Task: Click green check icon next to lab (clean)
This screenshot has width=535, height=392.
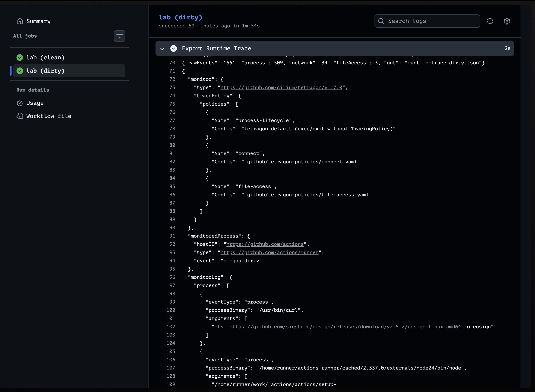Action: 20,57
